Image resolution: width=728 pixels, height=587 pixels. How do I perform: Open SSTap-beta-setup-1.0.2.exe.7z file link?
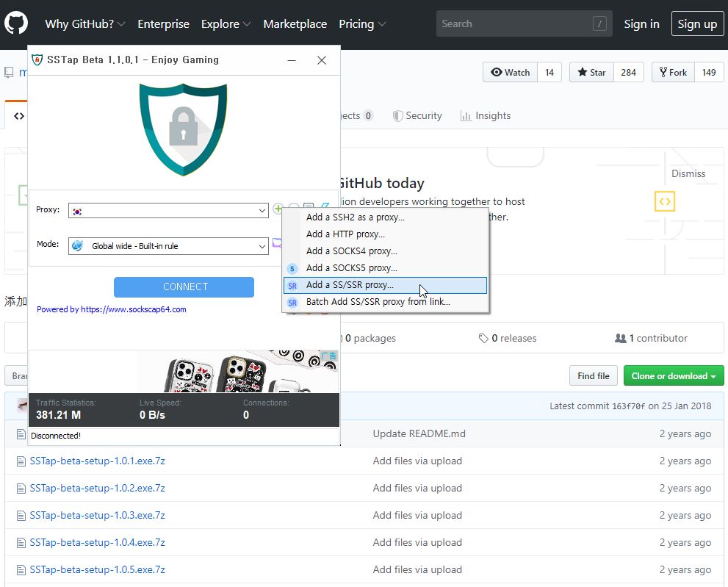tap(98, 489)
